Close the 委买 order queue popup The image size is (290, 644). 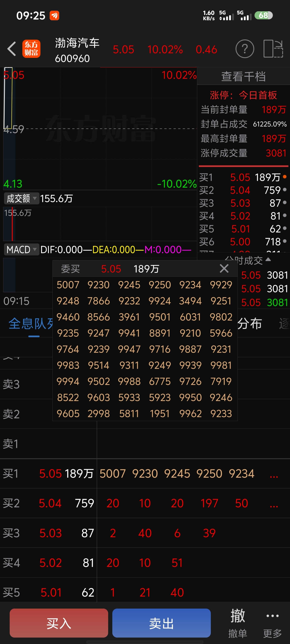coord(224,268)
